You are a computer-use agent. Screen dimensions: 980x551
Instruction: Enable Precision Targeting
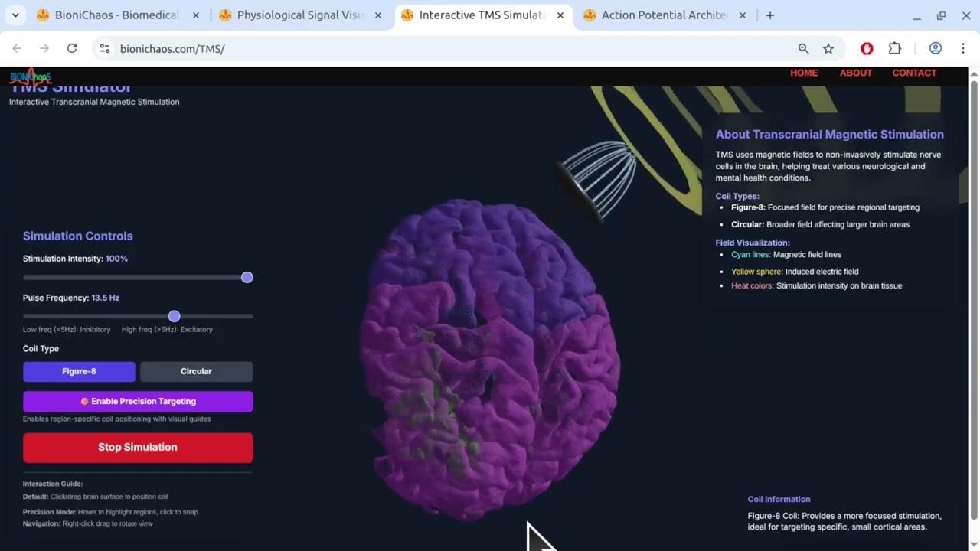138,401
